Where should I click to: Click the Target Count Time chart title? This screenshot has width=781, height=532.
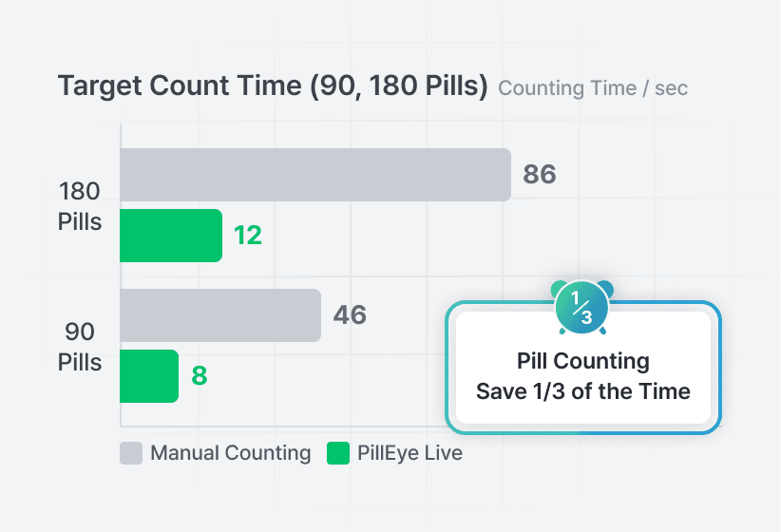tap(273, 85)
